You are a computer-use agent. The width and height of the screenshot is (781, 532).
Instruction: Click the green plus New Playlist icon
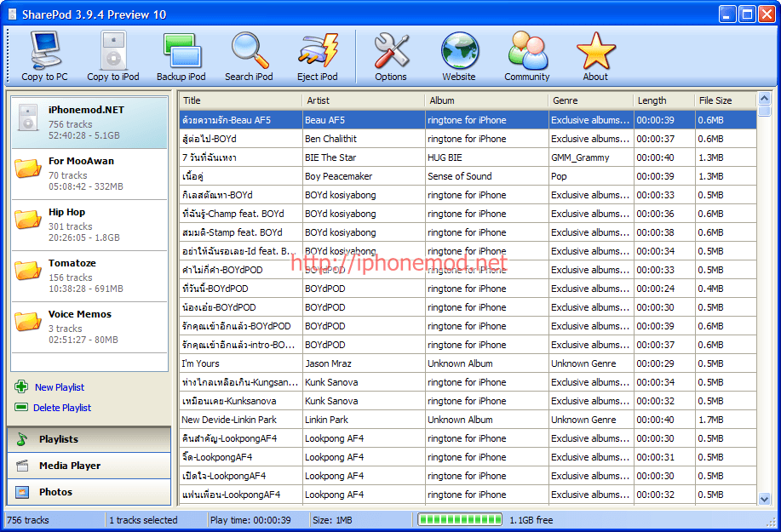pos(21,386)
